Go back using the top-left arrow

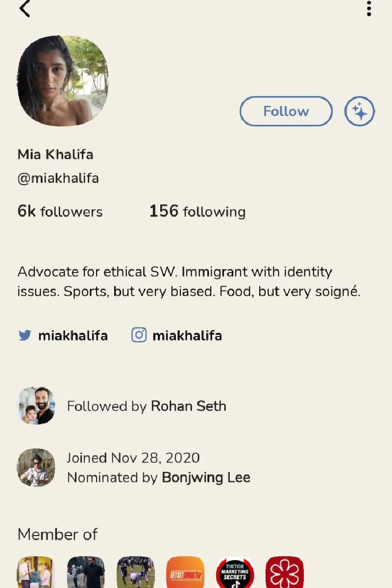tap(24, 8)
